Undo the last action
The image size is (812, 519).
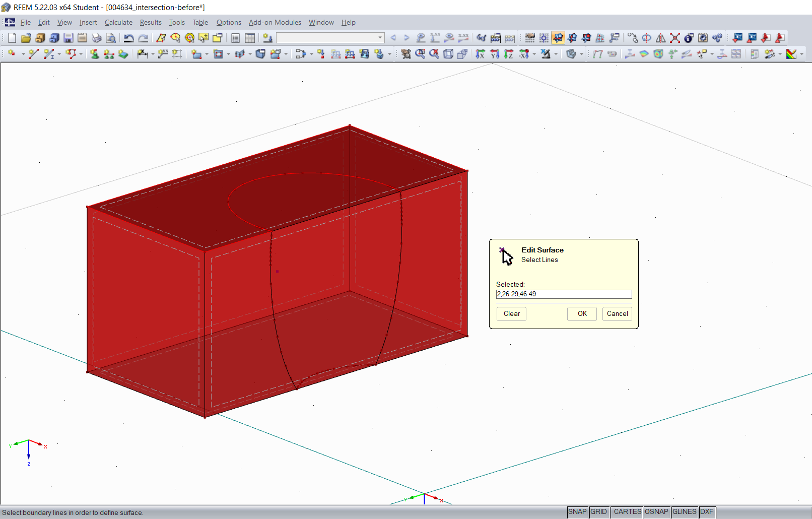click(x=129, y=38)
